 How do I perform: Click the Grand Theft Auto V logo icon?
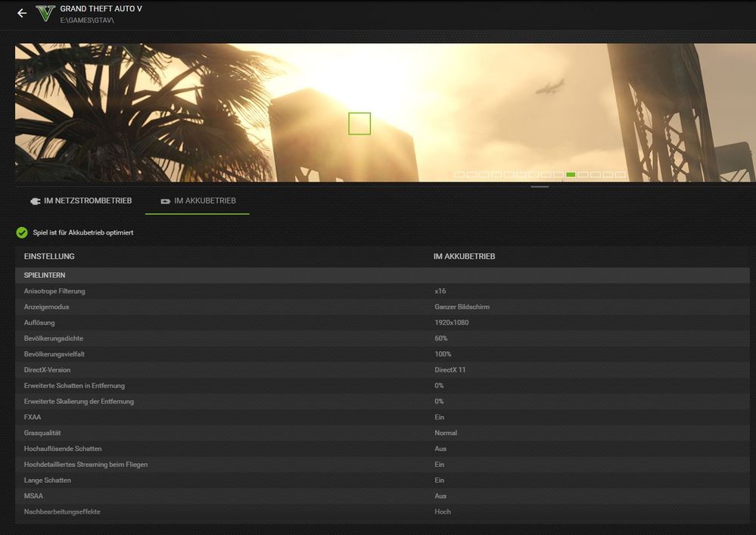coord(45,13)
